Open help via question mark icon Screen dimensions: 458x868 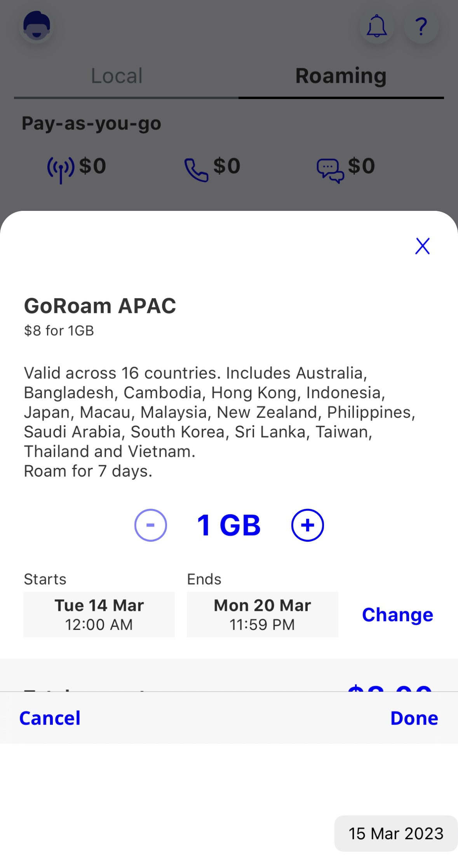pyautogui.click(x=421, y=26)
